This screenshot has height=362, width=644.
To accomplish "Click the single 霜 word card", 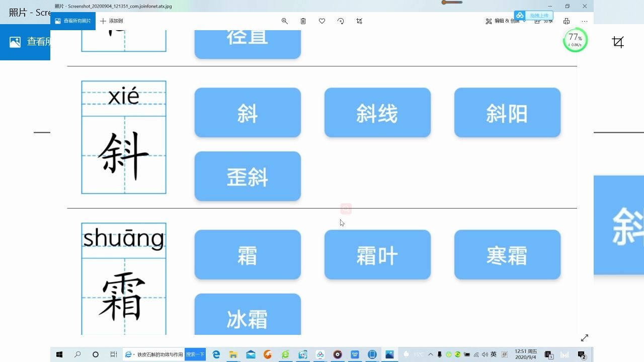I will [248, 255].
